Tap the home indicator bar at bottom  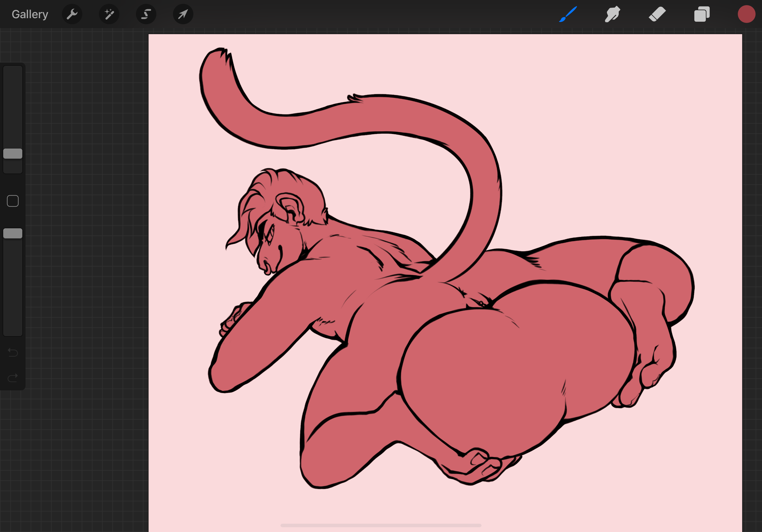click(x=381, y=525)
